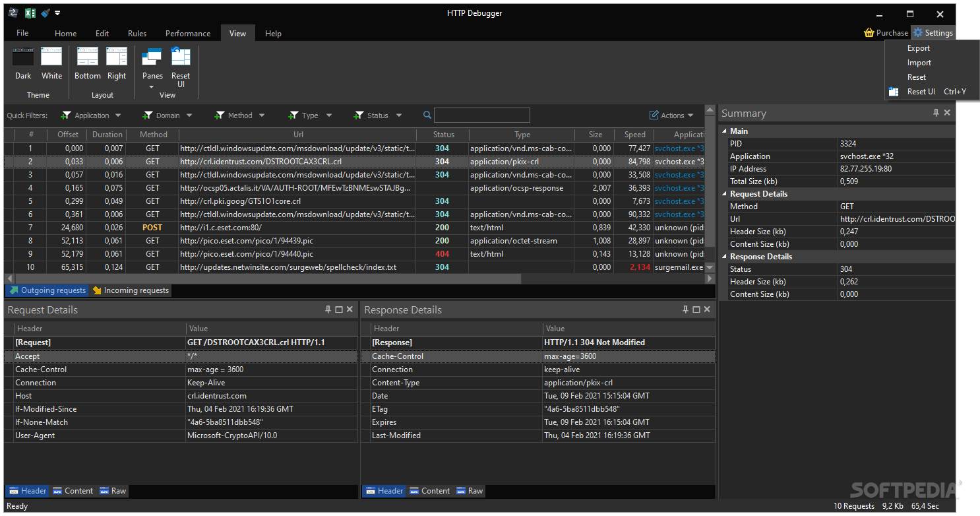
Task: Switch to the Edit ribbon tab
Action: point(102,34)
